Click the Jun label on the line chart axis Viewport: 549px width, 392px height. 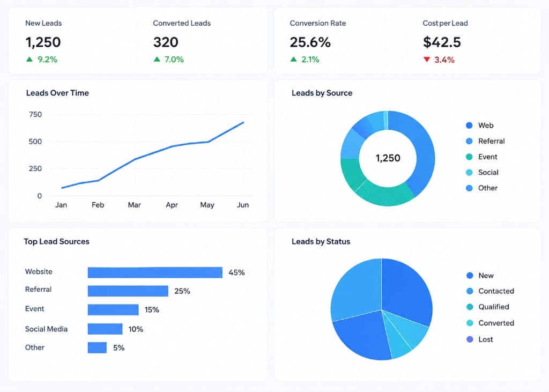click(243, 205)
